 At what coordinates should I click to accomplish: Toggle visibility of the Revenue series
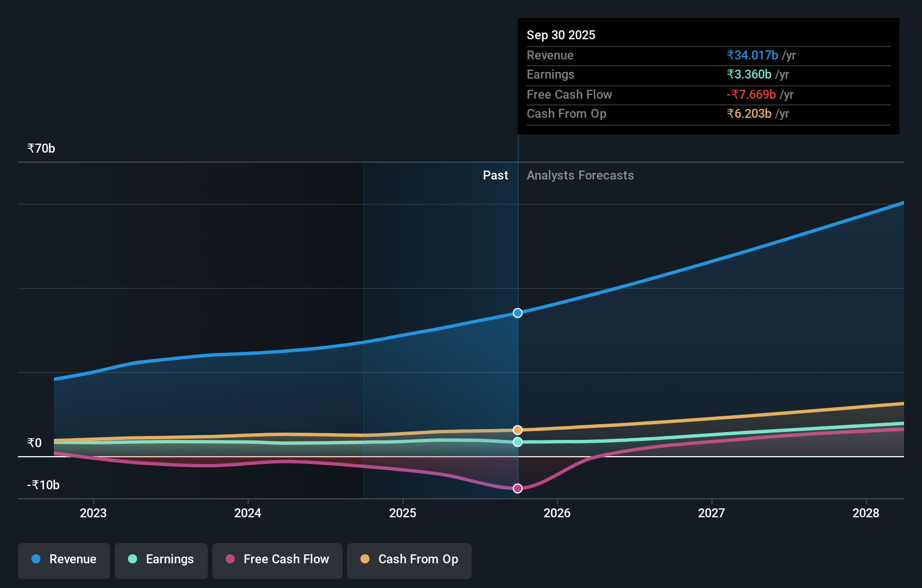(x=63, y=560)
